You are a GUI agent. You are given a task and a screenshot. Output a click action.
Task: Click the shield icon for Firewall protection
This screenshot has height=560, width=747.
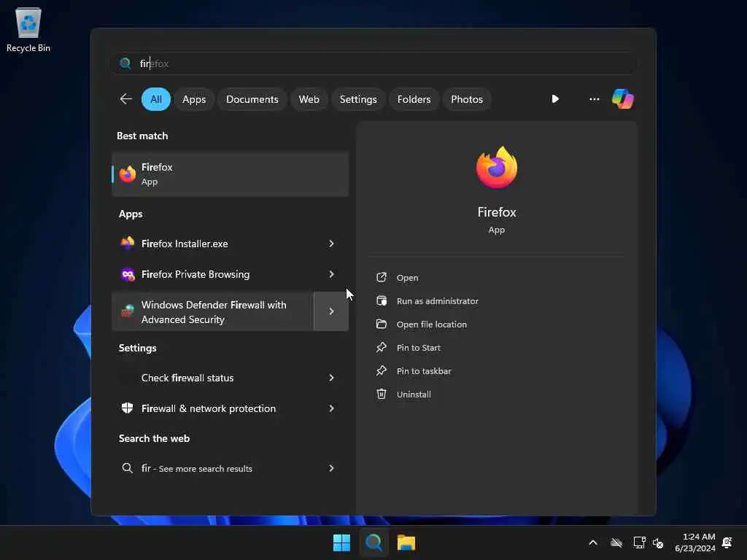(x=127, y=408)
